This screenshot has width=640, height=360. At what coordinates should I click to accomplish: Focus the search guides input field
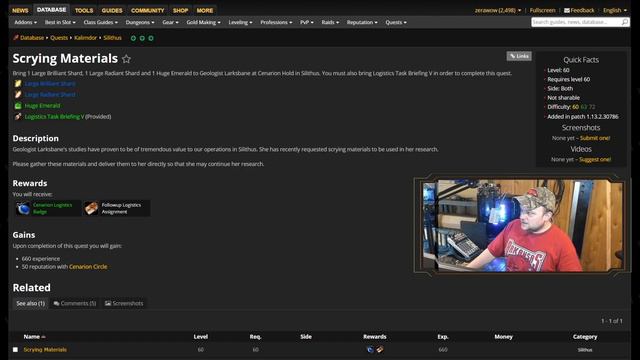click(576, 22)
